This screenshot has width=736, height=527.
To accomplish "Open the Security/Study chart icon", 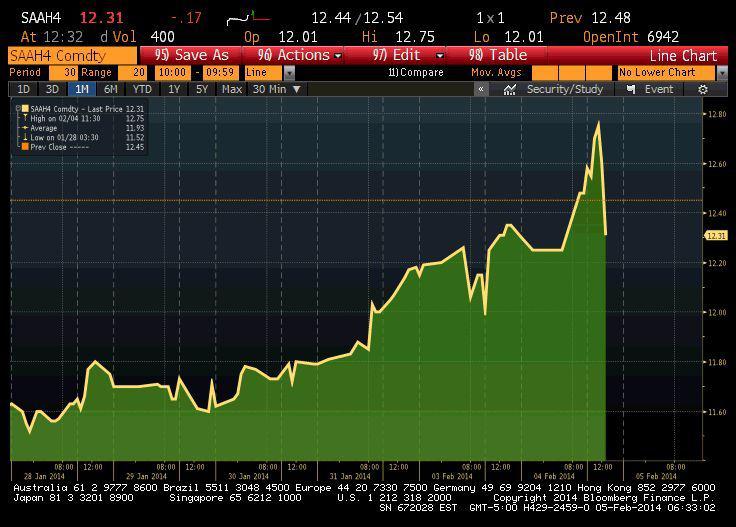I will point(510,89).
